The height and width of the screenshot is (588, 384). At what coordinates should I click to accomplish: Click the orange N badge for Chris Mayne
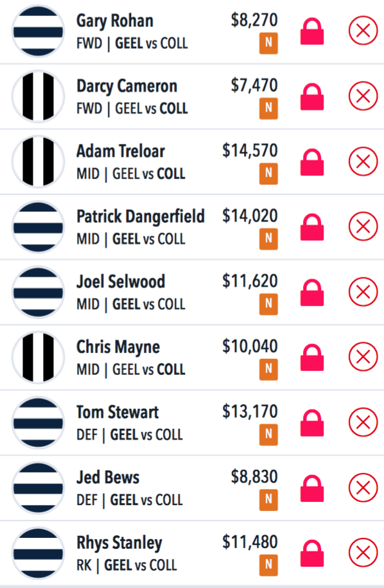pyautogui.click(x=268, y=369)
